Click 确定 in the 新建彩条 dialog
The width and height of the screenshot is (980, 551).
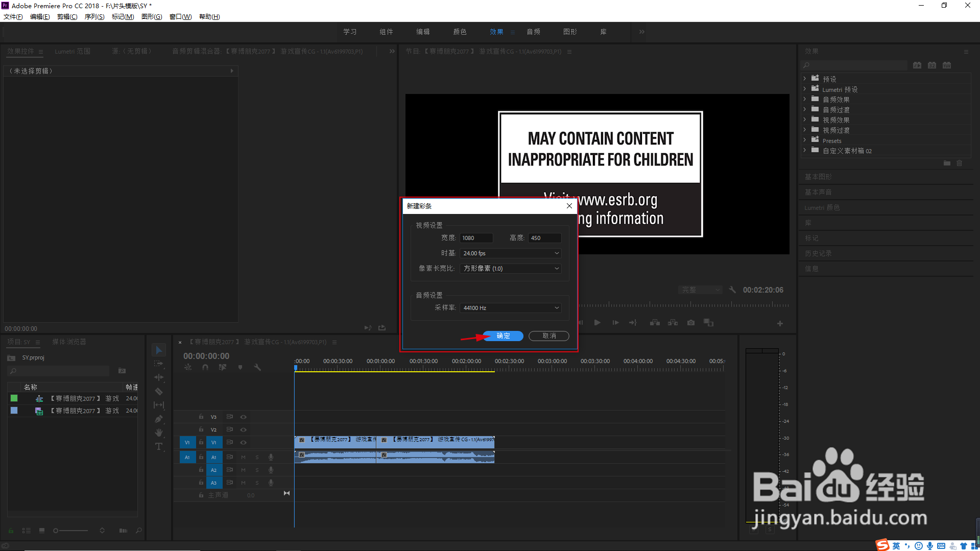pos(503,336)
